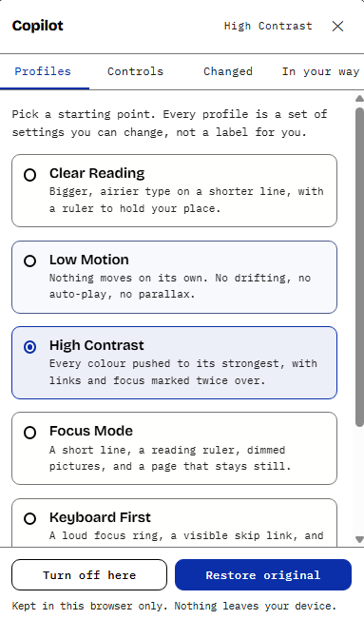The height and width of the screenshot is (619, 364).
Task: Click the vertical scrollbar thumb
Action: coord(359,267)
